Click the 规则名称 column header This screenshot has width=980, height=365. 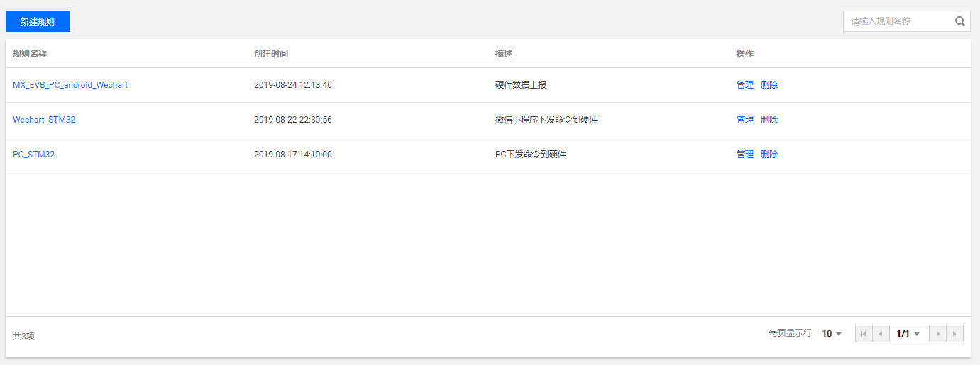click(x=30, y=53)
